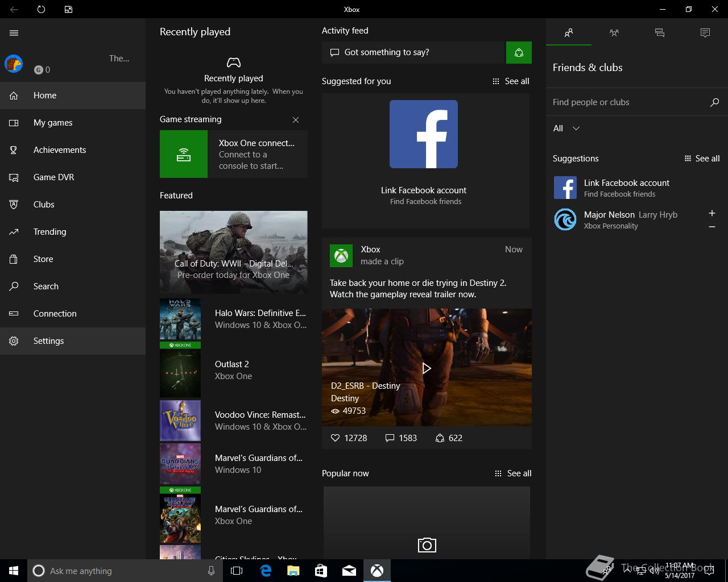Play the Destiny 2 clip
Screen dimensions: 728x582
tap(427, 368)
